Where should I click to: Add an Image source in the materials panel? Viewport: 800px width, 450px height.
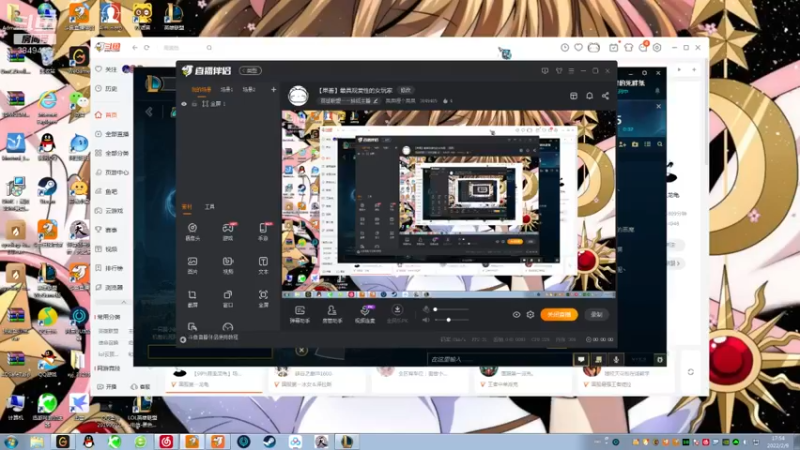click(192, 265)
